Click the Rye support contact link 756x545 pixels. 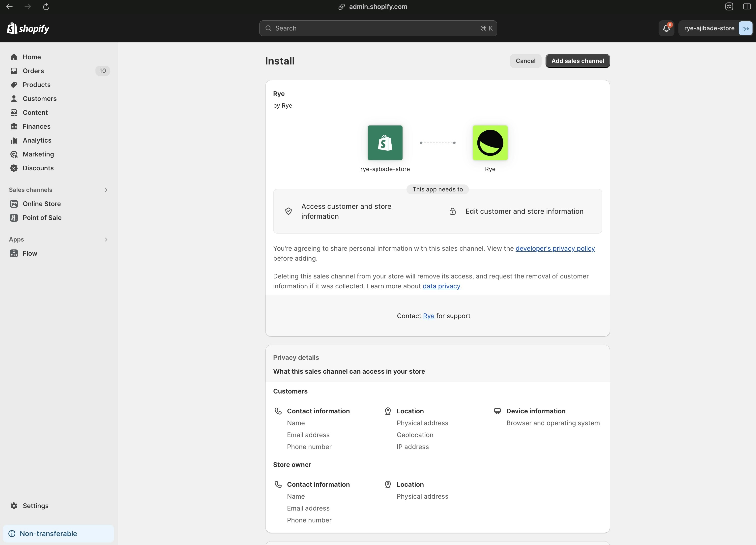[429, 316]
